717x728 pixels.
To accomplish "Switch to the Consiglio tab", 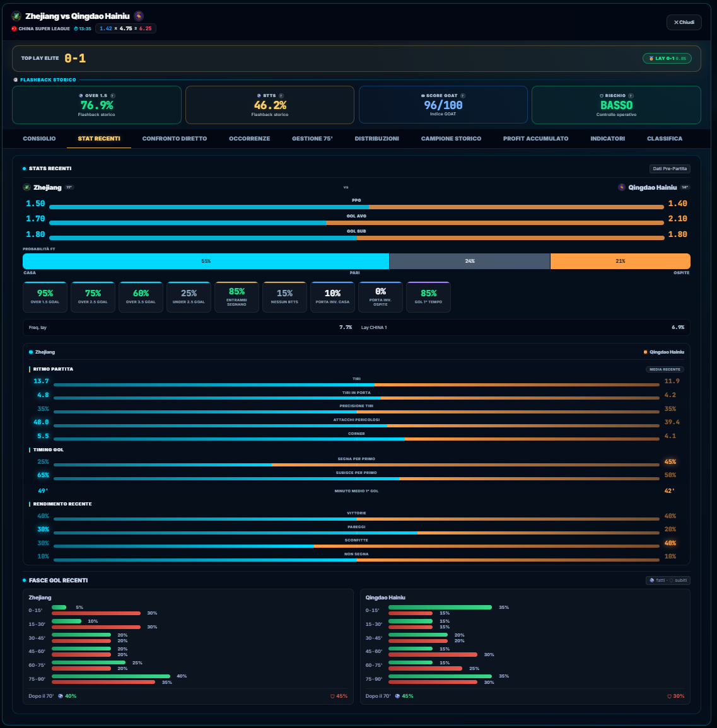I will click(39, 139).
